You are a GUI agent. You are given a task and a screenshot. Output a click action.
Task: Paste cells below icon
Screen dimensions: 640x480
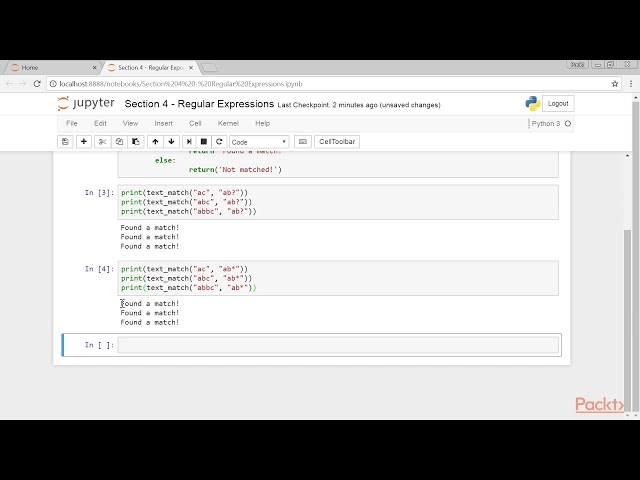136,142
